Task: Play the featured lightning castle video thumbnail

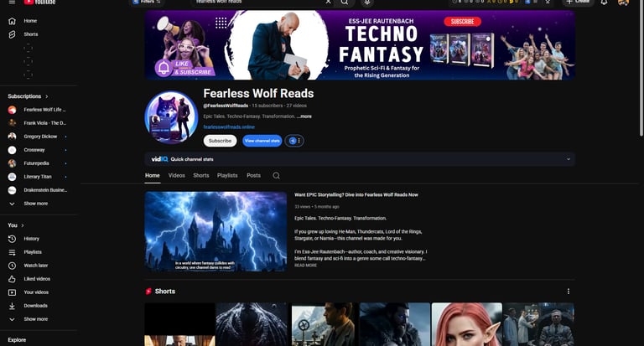Action: pos(216,231)
